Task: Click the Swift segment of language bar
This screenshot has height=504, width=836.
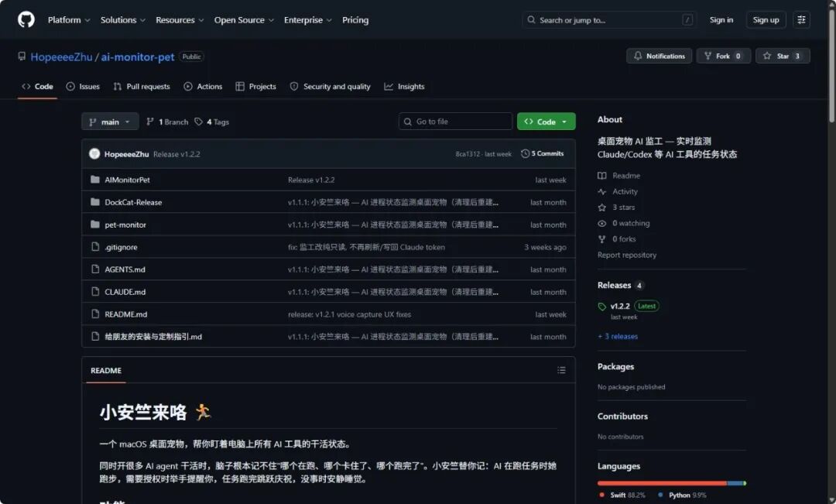Action: pos(662,483)
